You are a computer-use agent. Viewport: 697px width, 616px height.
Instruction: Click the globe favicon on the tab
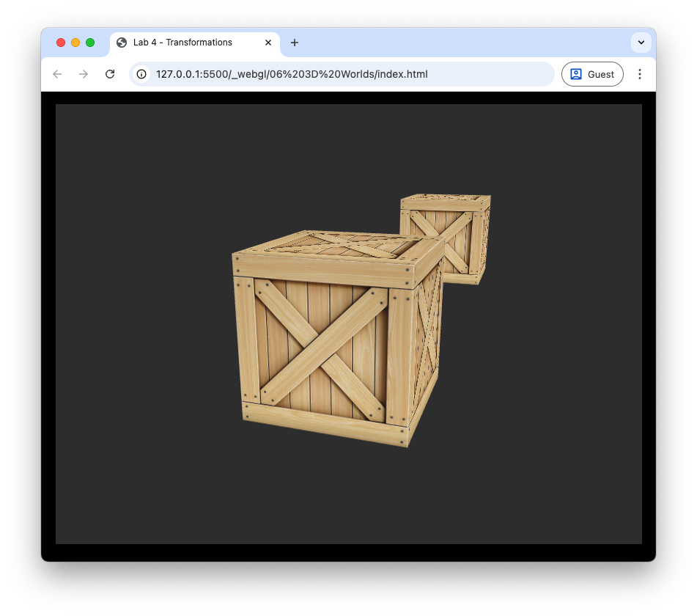click(122, 43)
